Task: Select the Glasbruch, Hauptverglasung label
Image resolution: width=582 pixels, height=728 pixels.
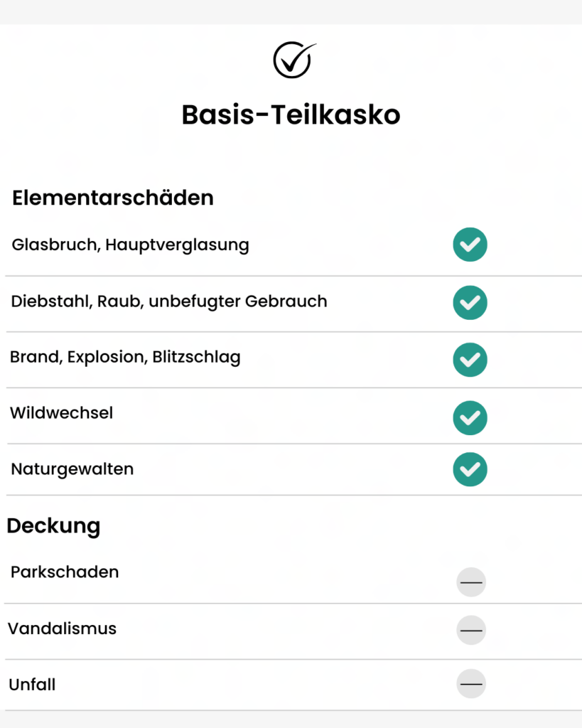Action: point(131,245)
